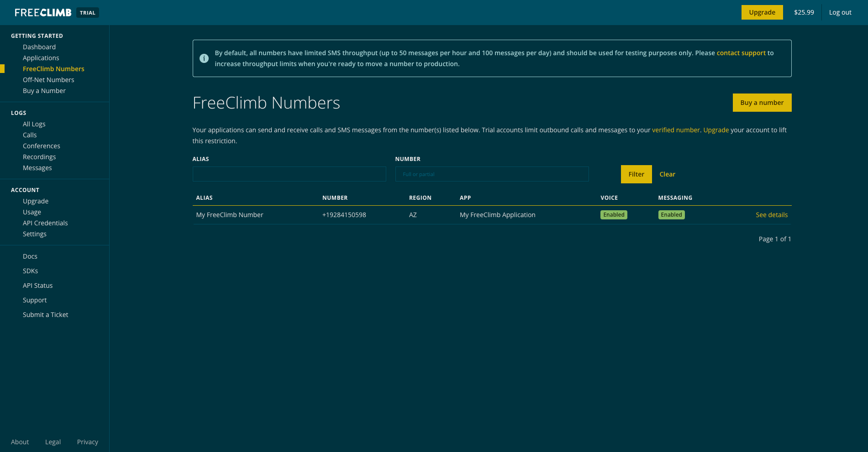Open Off-Net Numbers page
The image size is (868, 452).
48,80
